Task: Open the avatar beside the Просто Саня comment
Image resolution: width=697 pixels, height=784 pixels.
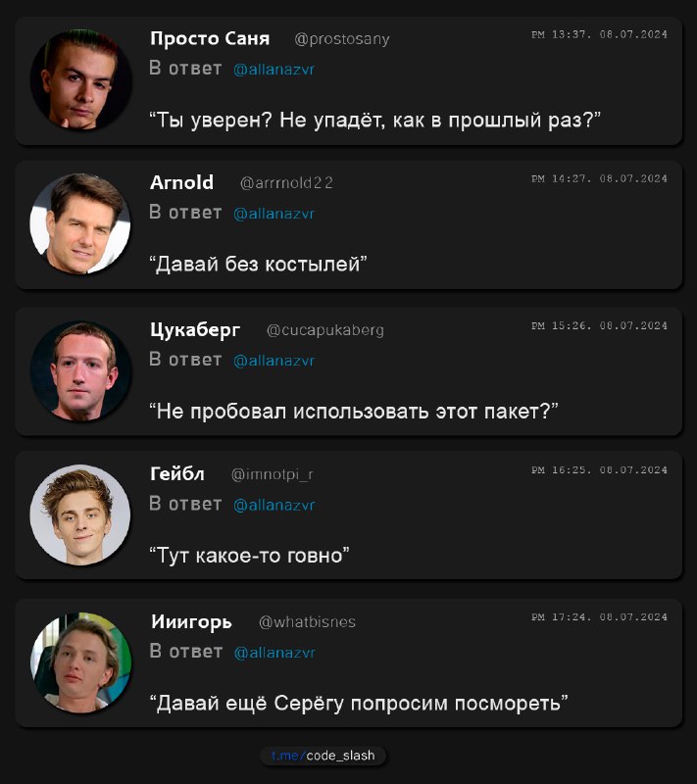Action: click(x=81, y=79)
